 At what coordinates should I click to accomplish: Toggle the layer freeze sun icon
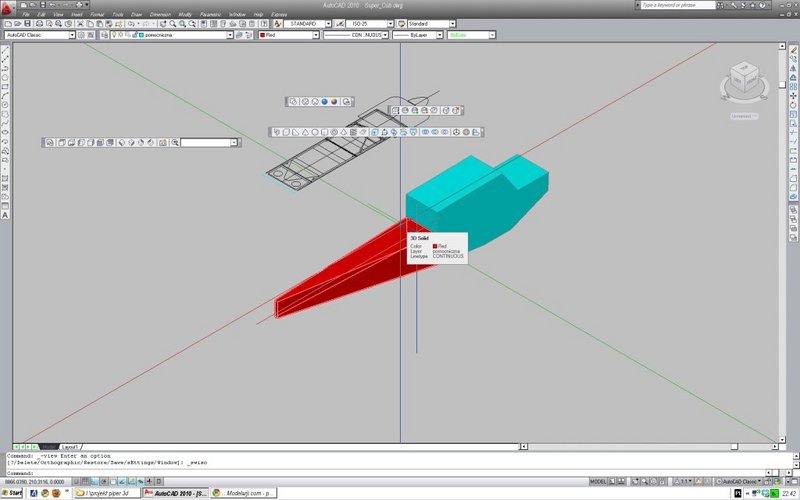120,35
